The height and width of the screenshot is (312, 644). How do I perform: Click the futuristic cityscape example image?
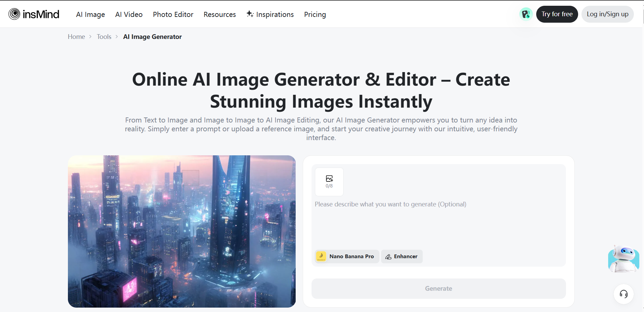(181, 231)
